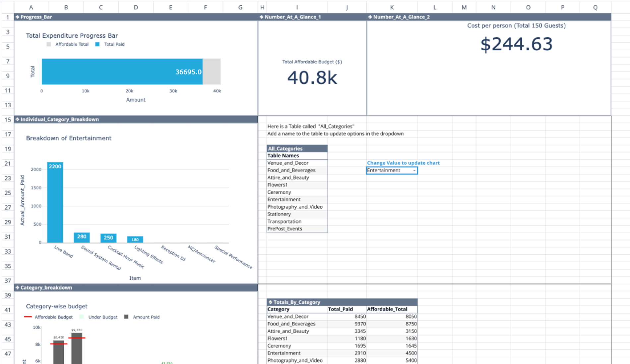Viewport: 630px width, 364px height.
Task: Click the 40.8k total affordable budget figure
Action: [x=312, y=78]
